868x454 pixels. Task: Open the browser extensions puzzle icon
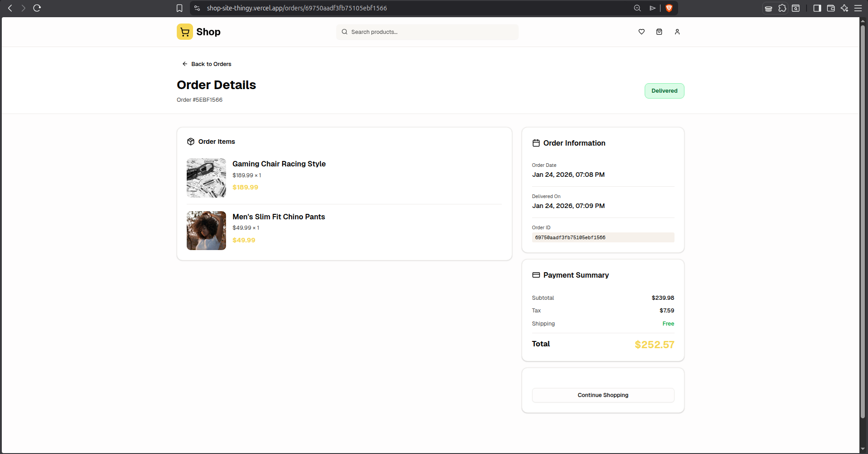(782, 8)
